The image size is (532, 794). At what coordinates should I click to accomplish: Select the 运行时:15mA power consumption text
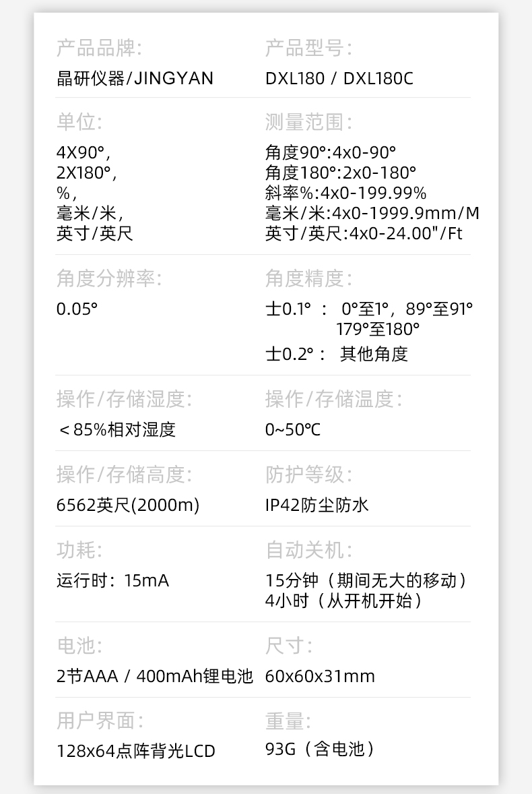point(112,580)
